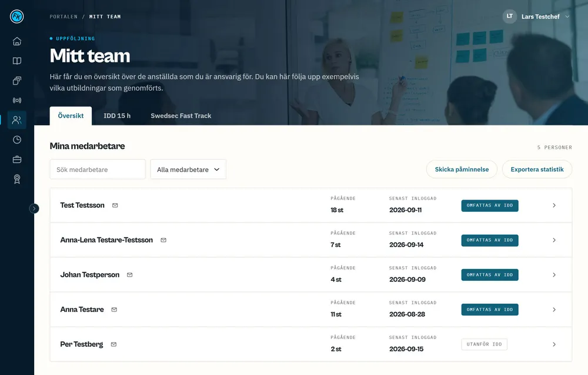
Task: Click the Mina medarbetare heading
Action: tap(88, 146)
